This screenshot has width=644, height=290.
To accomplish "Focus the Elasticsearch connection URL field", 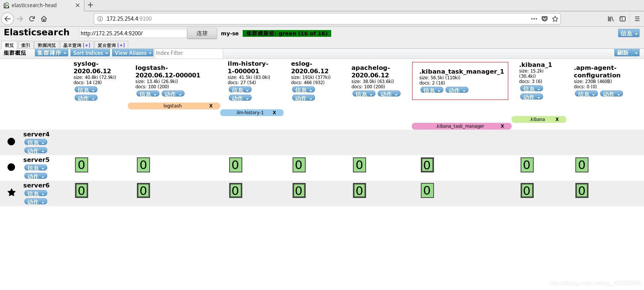I will pyautogui.click(x=133, y=33).
